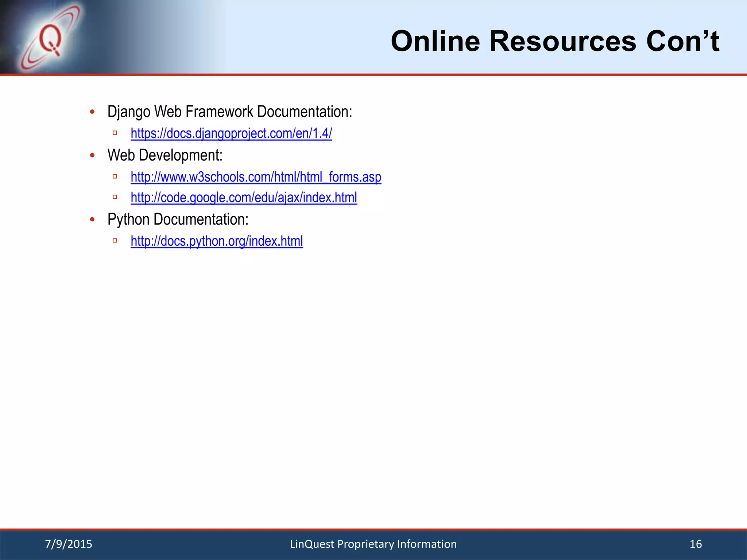Click the square bullet before the w3schools link
Viewport: 747px width, 560px height.
click(x=115, y=177)
